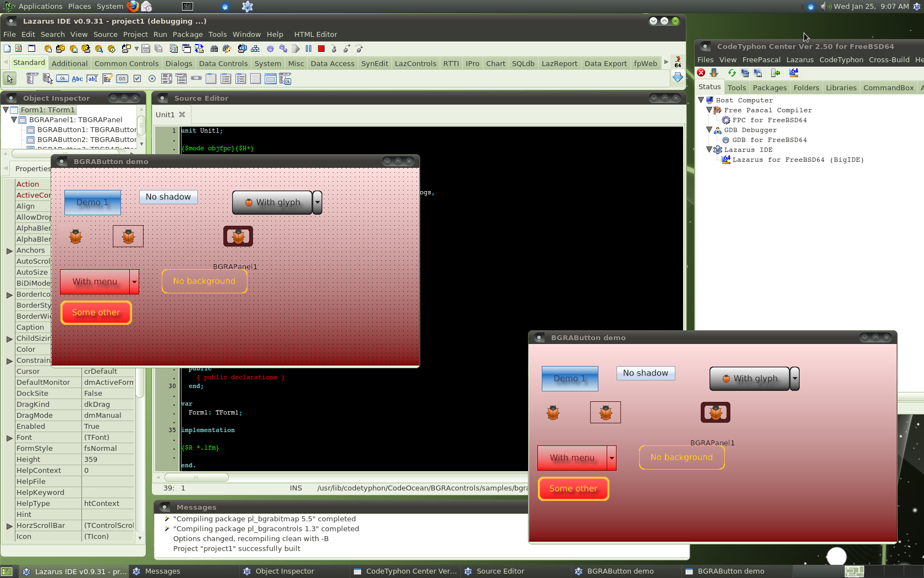Switch to the Additional component tab
Viewport: 924px width, 578px height.
tap(70, 63)
